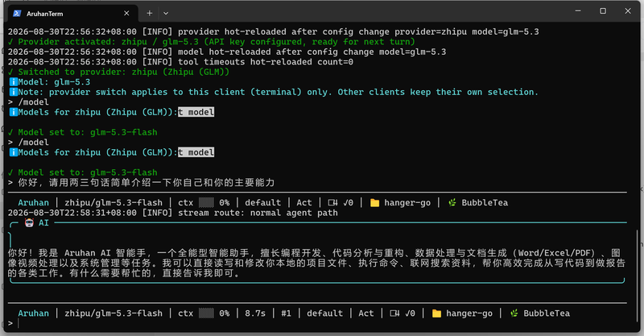Click the PowerShell icon on the AruhanTerm tab
The height and width of the screenshot is (336, 644).
click(17, 13)
